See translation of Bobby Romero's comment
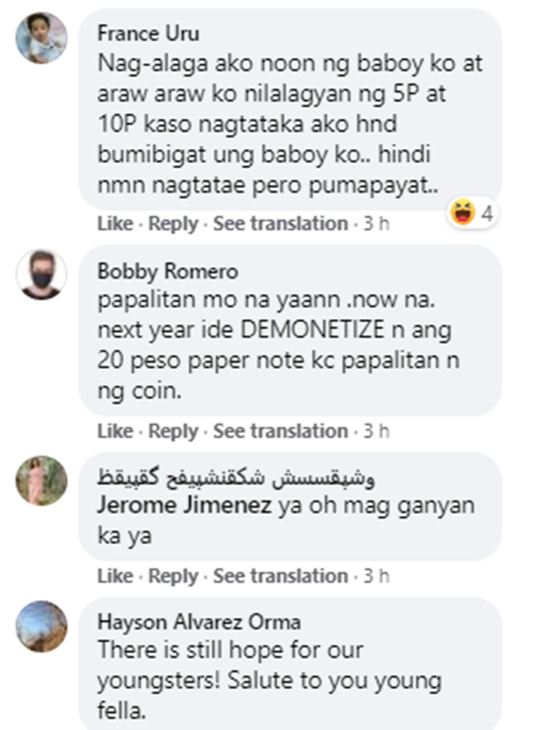The image size is (560, 730). tap(281, 431)
